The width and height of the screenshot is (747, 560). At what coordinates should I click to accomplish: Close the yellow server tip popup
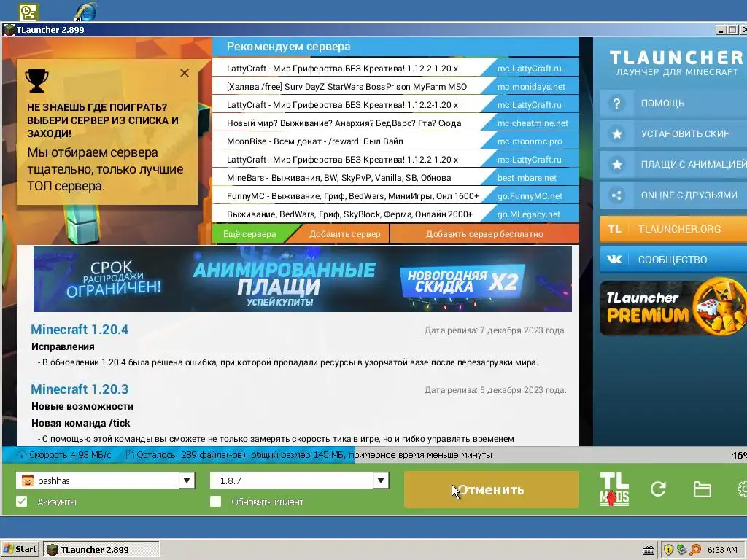click(x=185, y=73)
